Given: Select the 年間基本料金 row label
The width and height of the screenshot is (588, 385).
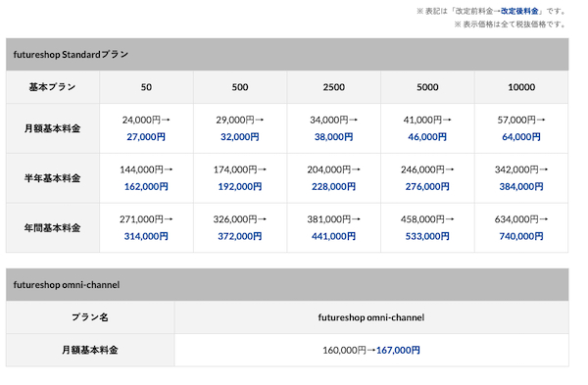Looking at the screenshot, I should 53,227.
